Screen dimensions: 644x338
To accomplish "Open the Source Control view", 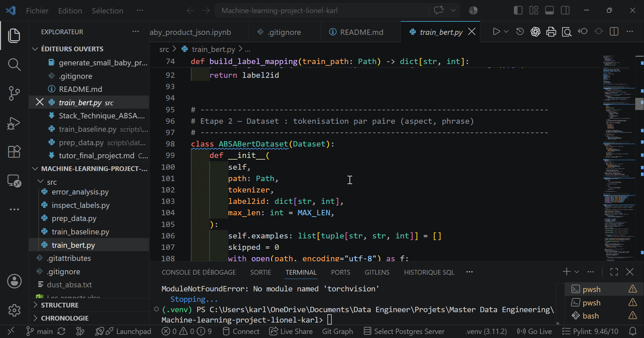I will [14, 93].
